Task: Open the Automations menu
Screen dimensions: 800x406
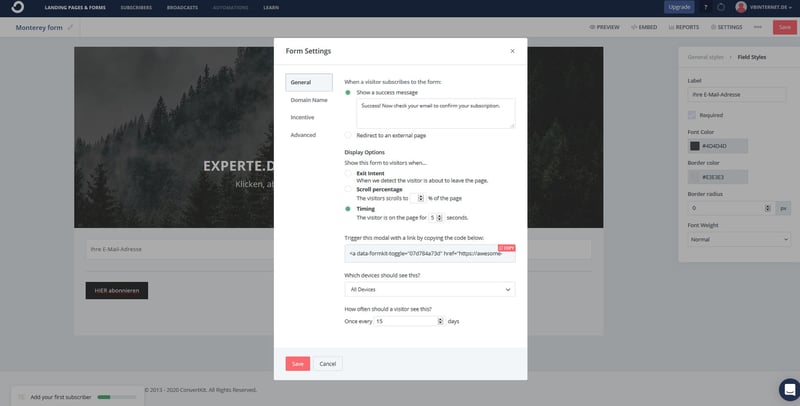Action: pos(231,8)
